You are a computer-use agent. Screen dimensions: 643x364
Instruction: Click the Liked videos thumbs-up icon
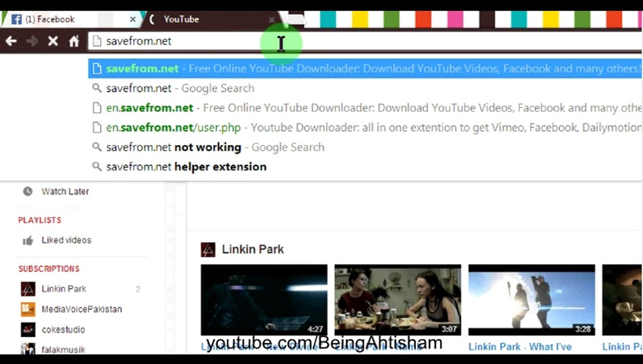click(28, 241)
